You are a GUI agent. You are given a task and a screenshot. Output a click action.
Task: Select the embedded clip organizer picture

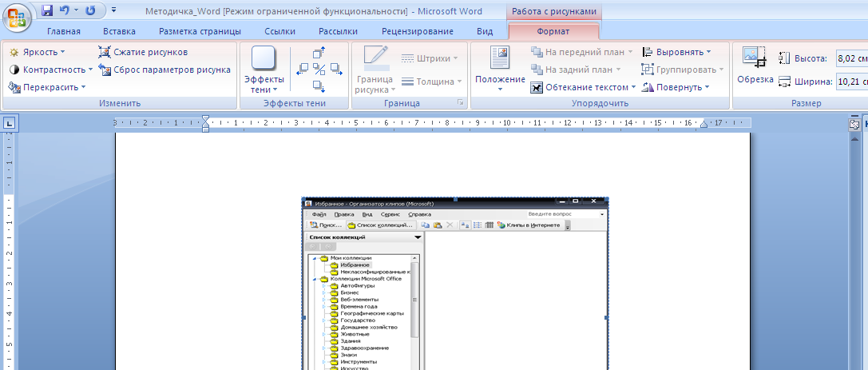coord(455,284)
